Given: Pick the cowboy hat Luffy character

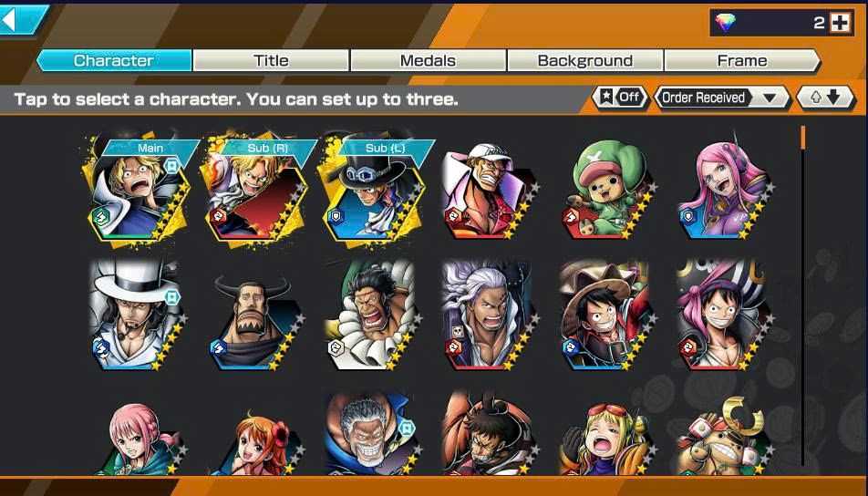Looking at the screenshot, I should [x=607, y=315].
